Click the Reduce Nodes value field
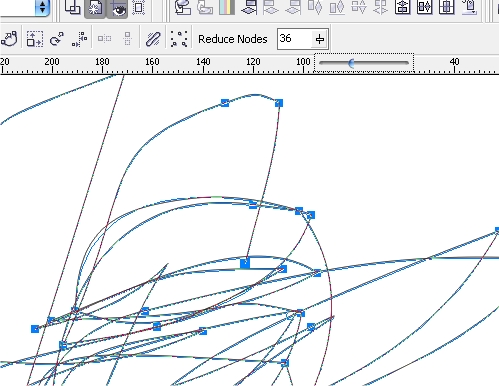Screen dimensions: 499x386 294,39
